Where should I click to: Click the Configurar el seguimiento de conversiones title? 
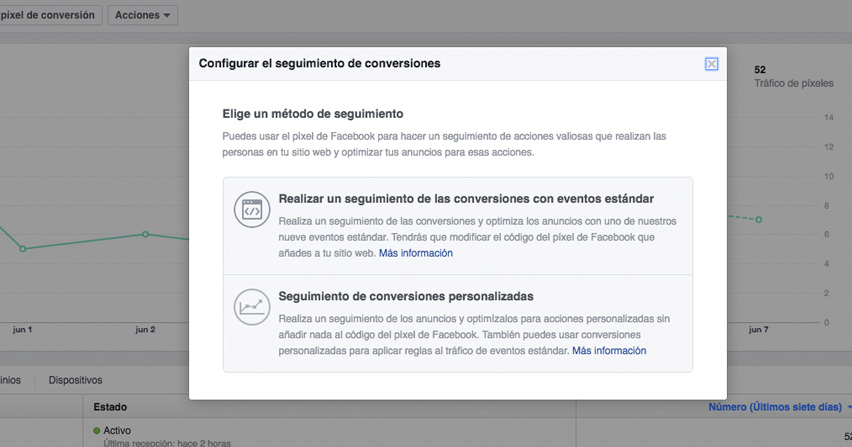pyautogui.click(x=320, y=64)
